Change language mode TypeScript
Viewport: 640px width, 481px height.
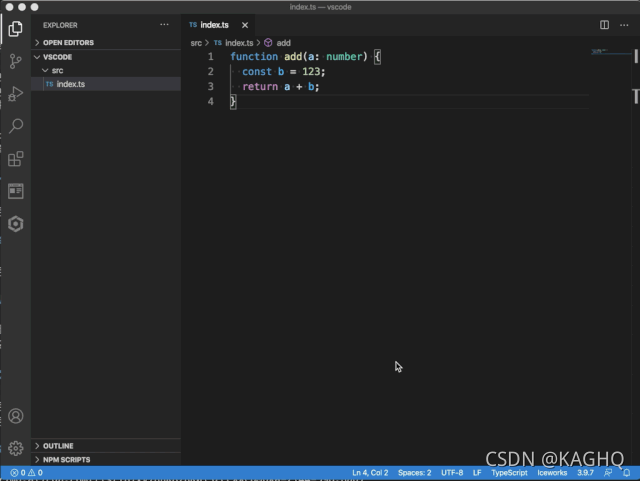tap(509, 473)
